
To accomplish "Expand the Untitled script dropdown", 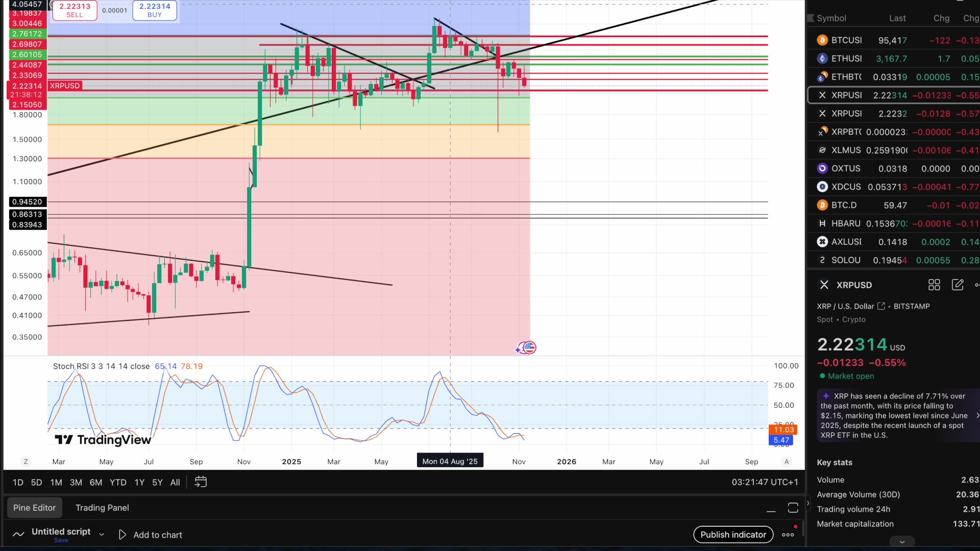I will pyautogui.click(x=102, y=534).
